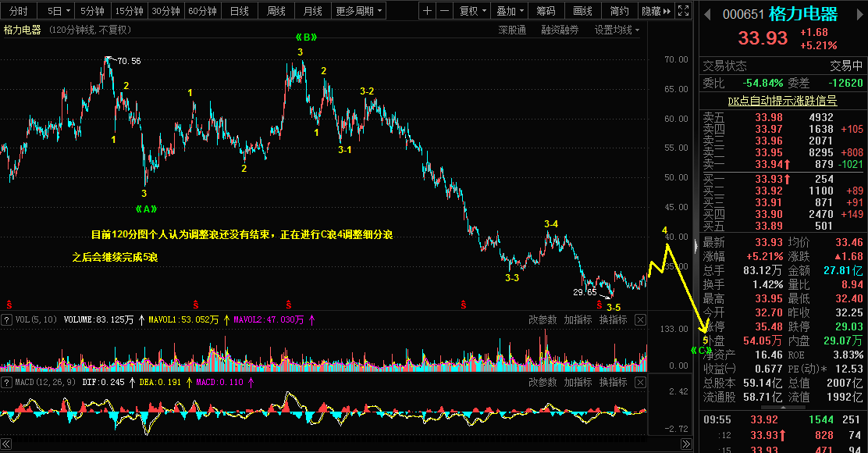Collapse the right quote panel handle
Viewport: 868px width, 453px height.
click(x=696, y=246)
